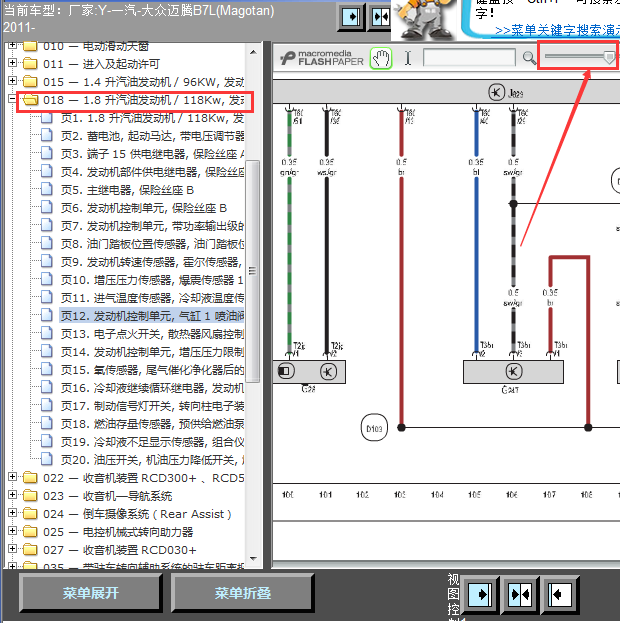Click tree scrollbar up arrow
The image size is (620, 623).
(x=253, y=52)
